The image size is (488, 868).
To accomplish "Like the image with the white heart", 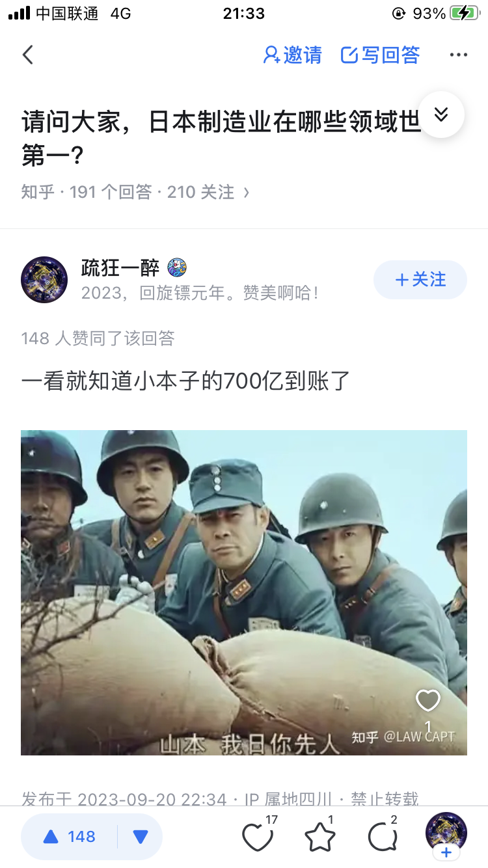I will coord(428,701).
